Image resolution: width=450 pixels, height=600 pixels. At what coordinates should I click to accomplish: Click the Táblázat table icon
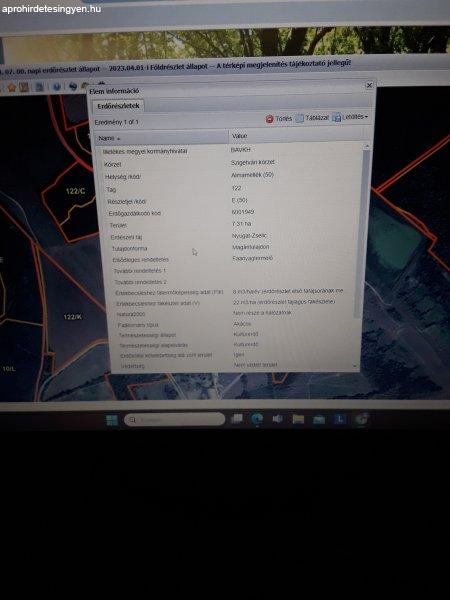click(300, 118)
